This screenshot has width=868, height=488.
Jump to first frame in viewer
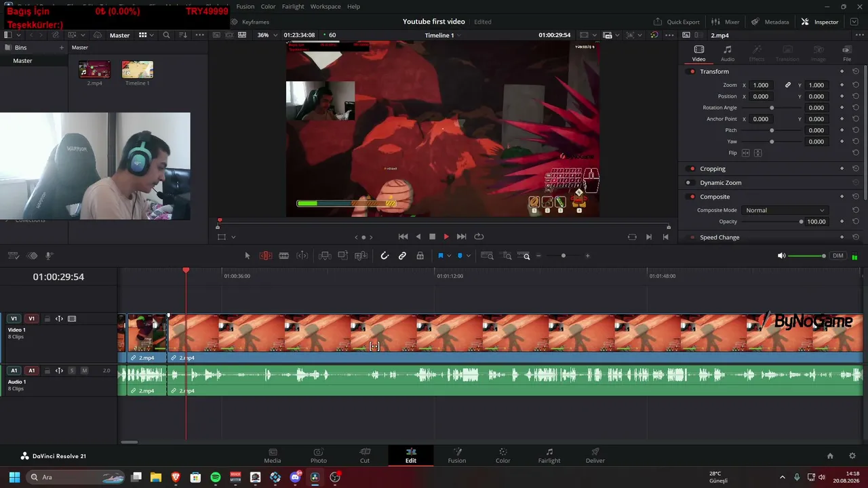tap(403, 237)
